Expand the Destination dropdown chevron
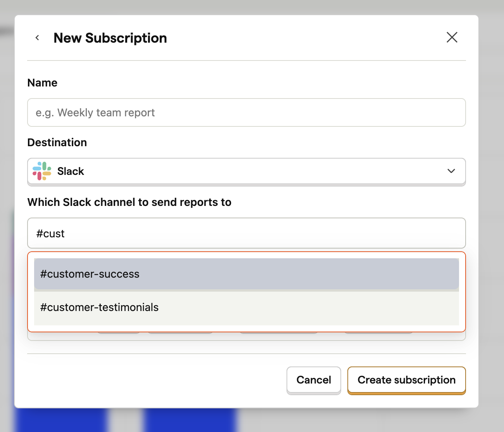504x432 pixels. click(x=451, y=171)
